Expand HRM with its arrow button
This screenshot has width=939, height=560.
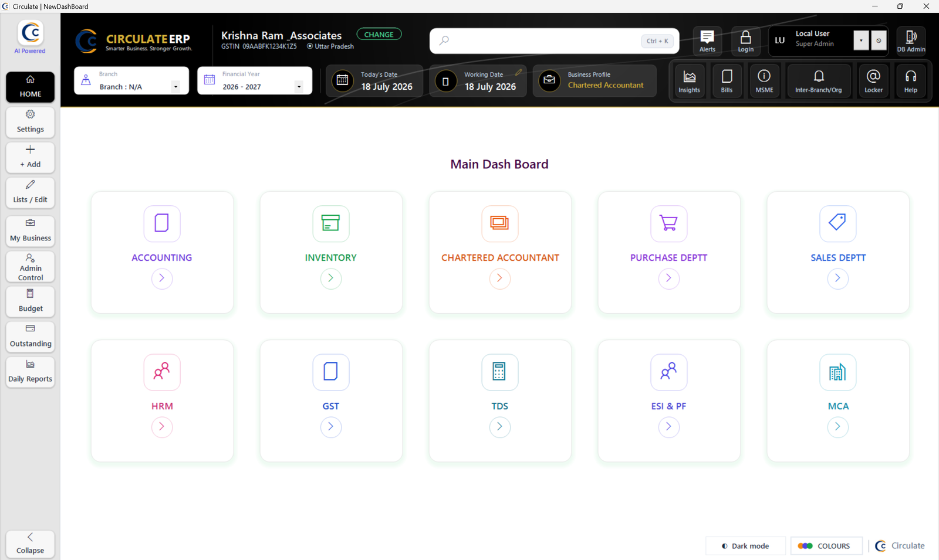pyautogui.click(x=162, y=427)
